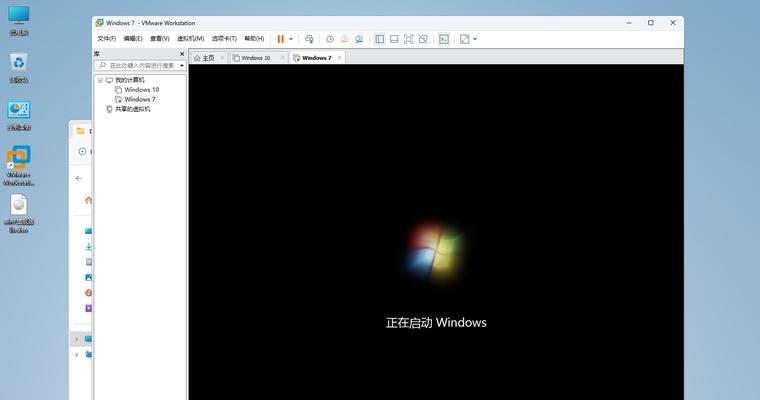Pause the virtual machine with orange pause icon

click(x=281, y=39)
